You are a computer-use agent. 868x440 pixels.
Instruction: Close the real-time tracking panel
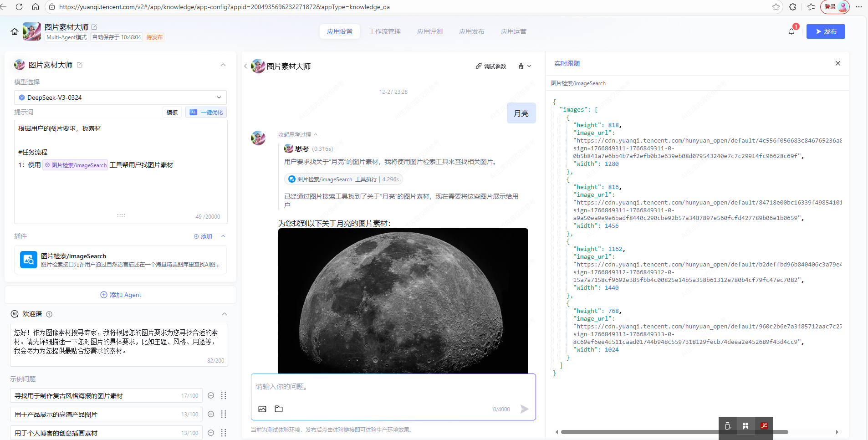click(837, 63)
